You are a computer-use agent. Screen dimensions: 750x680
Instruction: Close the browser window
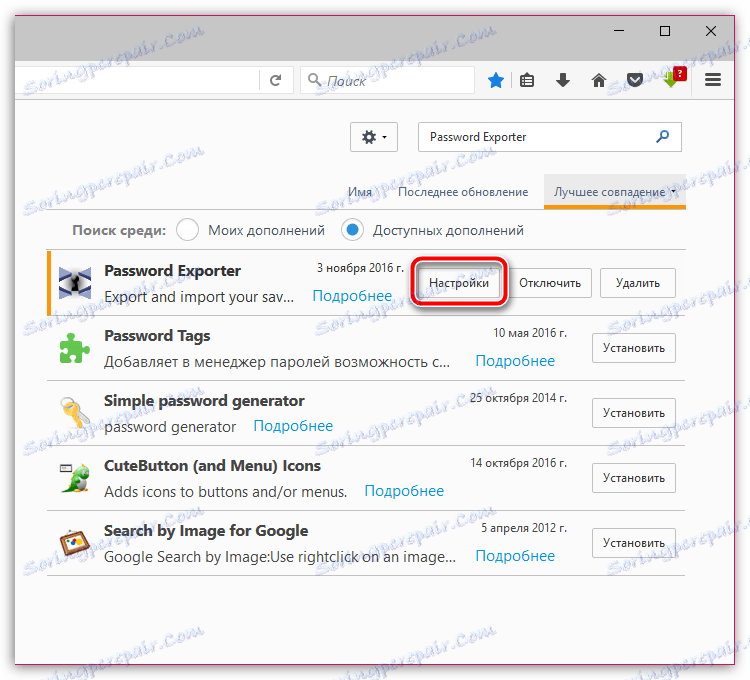coord(711,31)
